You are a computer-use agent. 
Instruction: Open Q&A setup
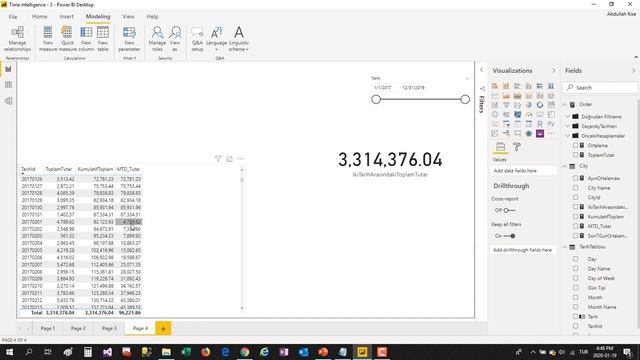click(x=197, y=39)
